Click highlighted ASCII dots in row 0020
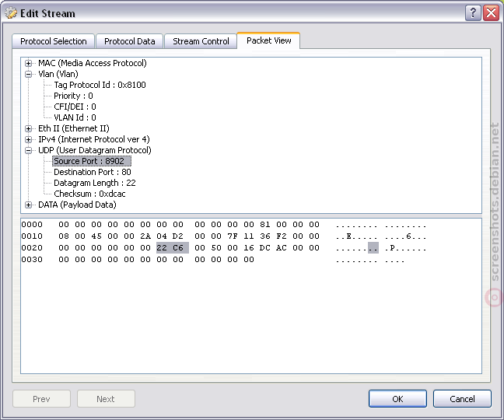Image resolution: width=504 pixels, height=420 pixels. (373, 248)
